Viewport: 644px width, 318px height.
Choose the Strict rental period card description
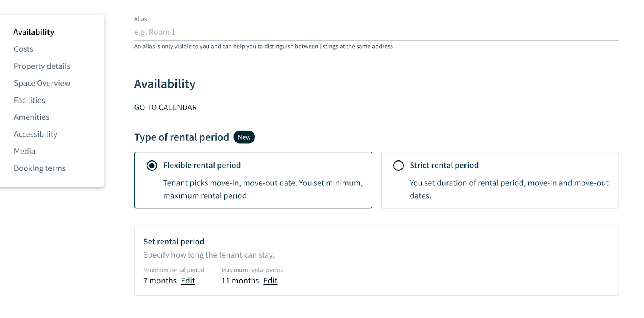click(x=509, y=189)
